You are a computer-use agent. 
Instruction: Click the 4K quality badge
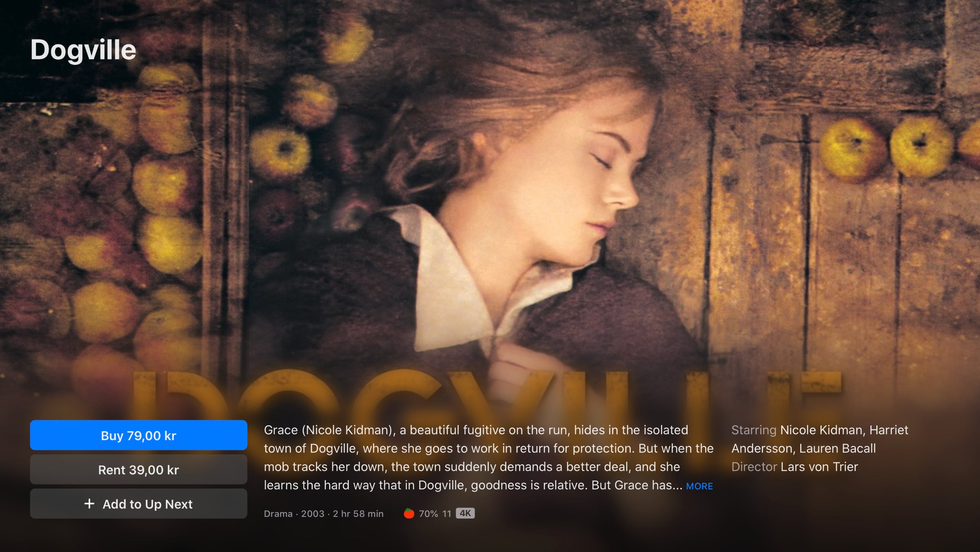tap(465, 513)
